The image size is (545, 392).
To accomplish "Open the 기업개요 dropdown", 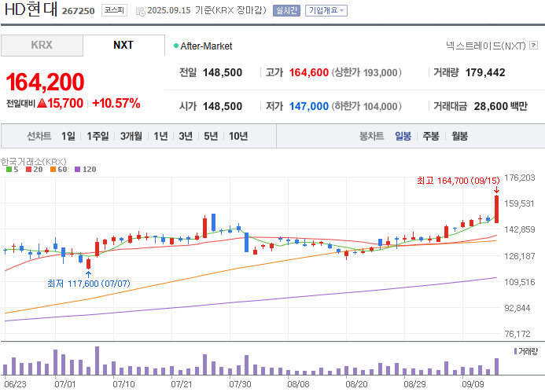I will [326, 10].
